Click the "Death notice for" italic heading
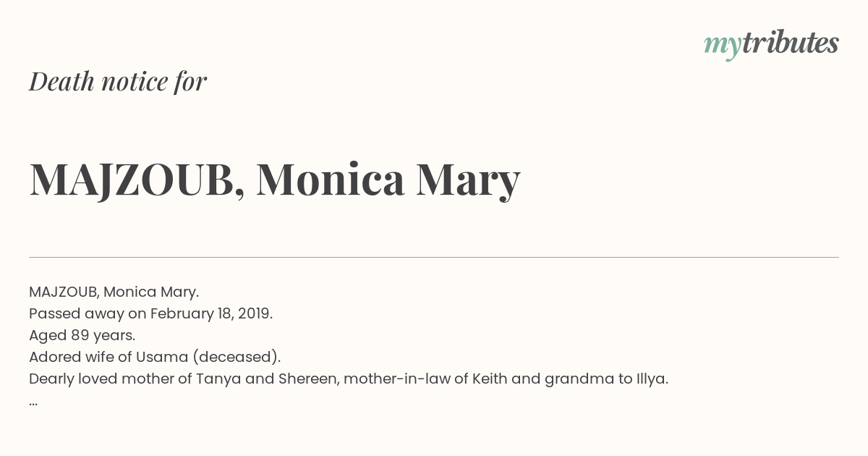 click(x=118, y=82)
